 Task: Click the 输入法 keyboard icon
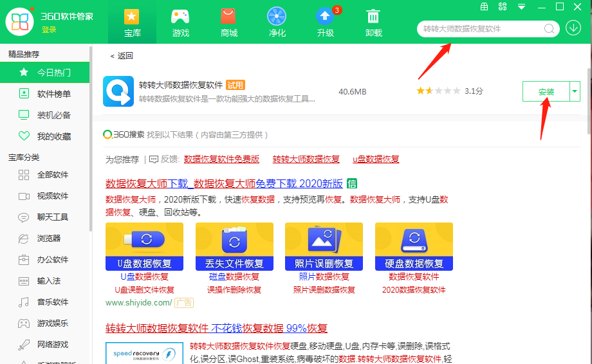click(x=24, y=281)
